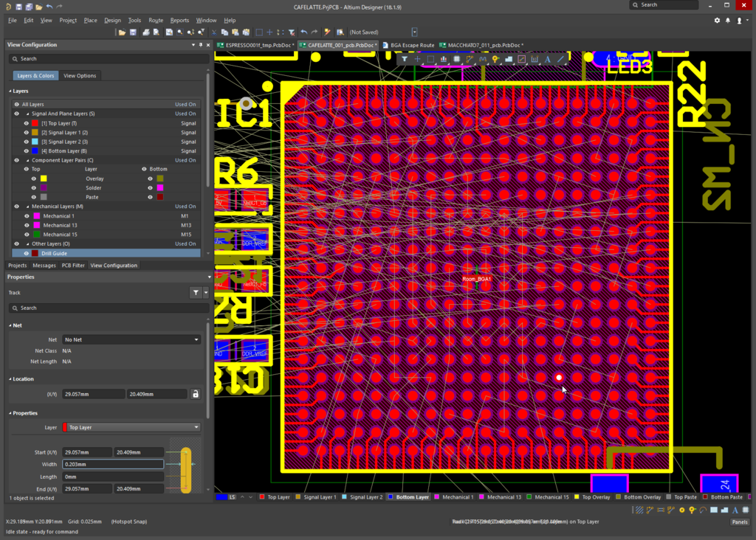
Task: Click the Place Component chip icon on active bar
Action: click(456, 59)
